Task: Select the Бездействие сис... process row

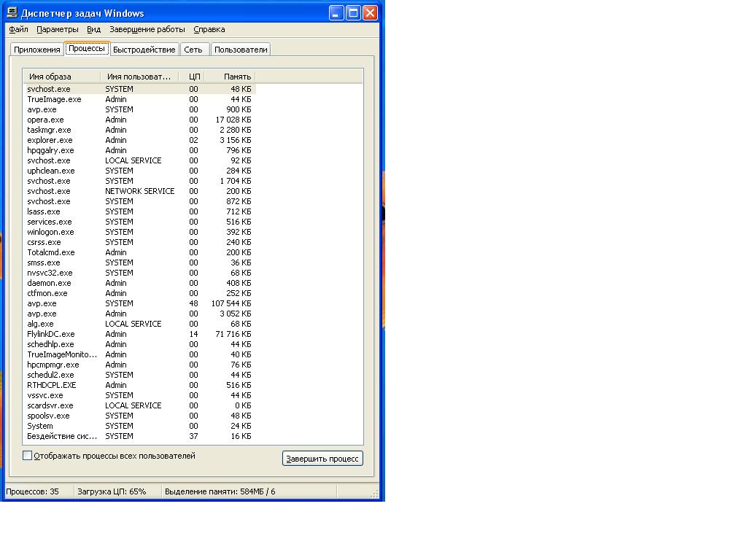Action: [x=139, y=436]
